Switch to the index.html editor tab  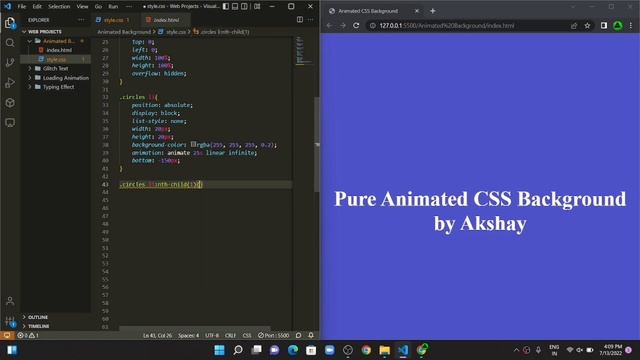(165, 20)
